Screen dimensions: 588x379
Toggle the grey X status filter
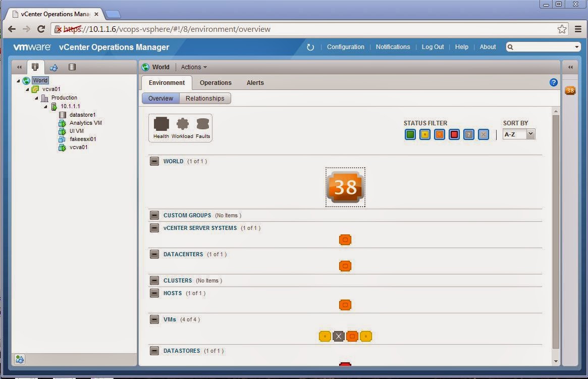click(484, 134)
